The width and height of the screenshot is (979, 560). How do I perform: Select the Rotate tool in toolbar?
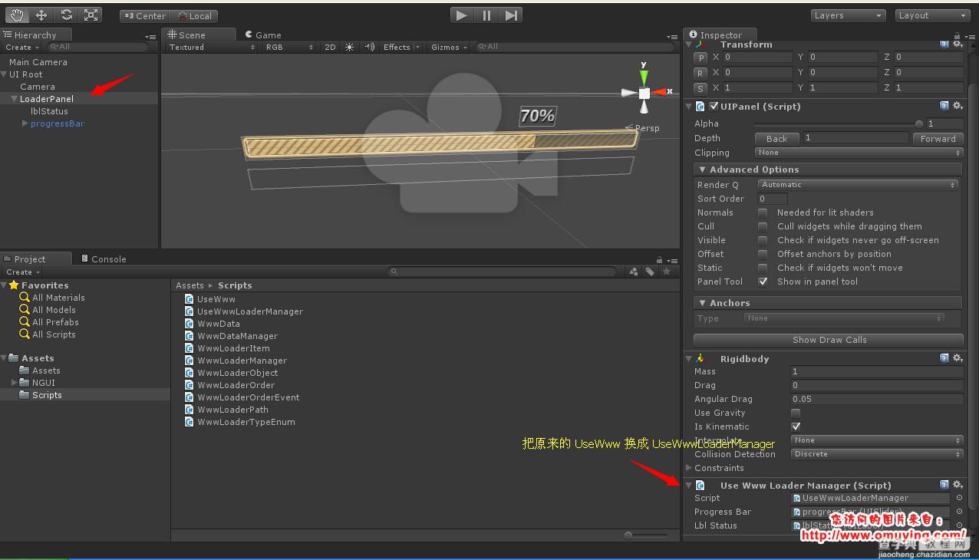point(66,15)
